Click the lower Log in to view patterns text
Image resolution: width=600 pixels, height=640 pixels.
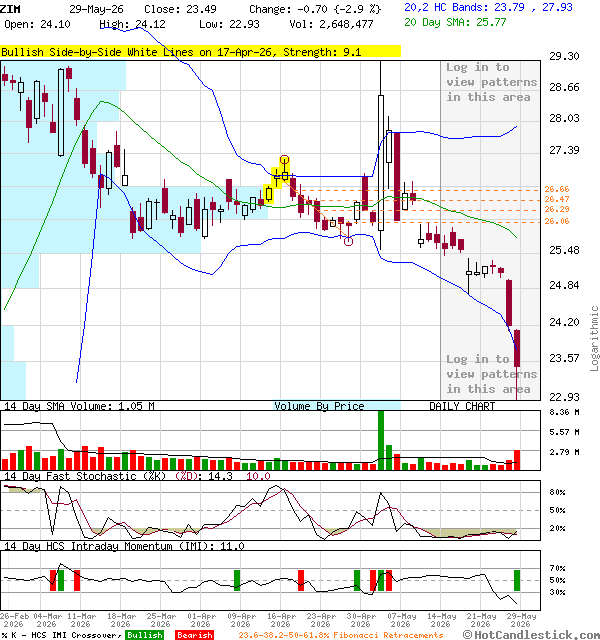491,374
